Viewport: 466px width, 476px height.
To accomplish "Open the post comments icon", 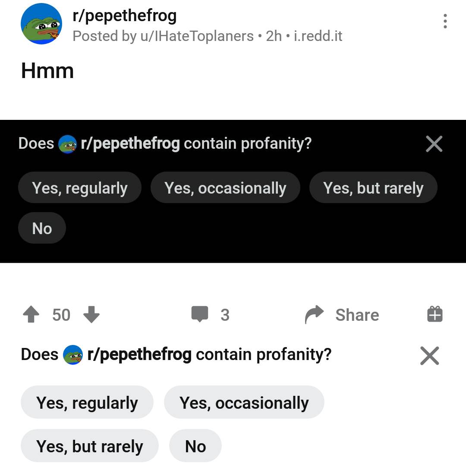I will [200, 314].
